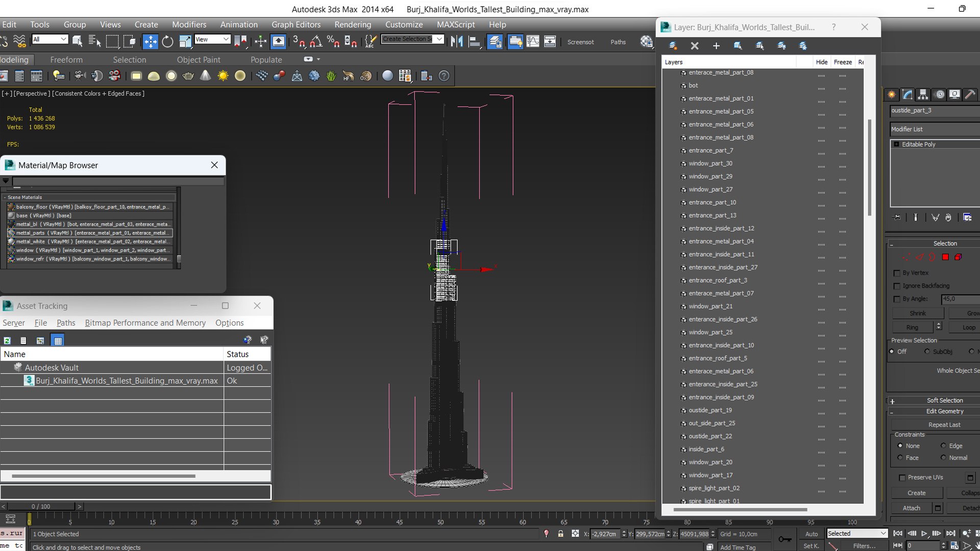Enable the By Angle checkbox
Viewport: 980px width, 551px height.
click(x=897, y=299)
